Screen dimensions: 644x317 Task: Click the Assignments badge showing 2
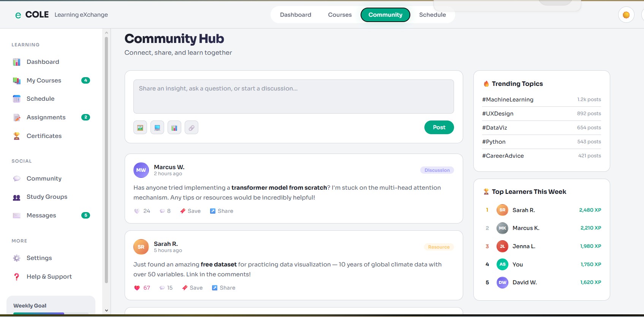pos(85,117)
